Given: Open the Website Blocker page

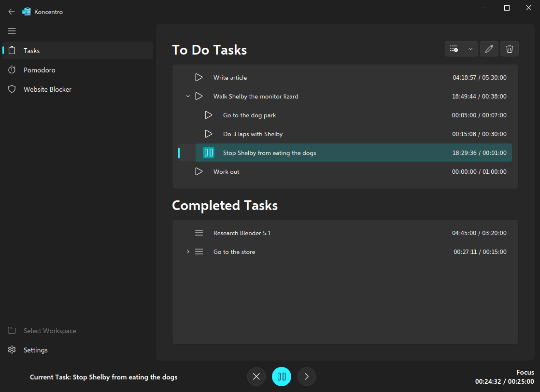Looking at the screenshot, I should click(x=47, y=89).
